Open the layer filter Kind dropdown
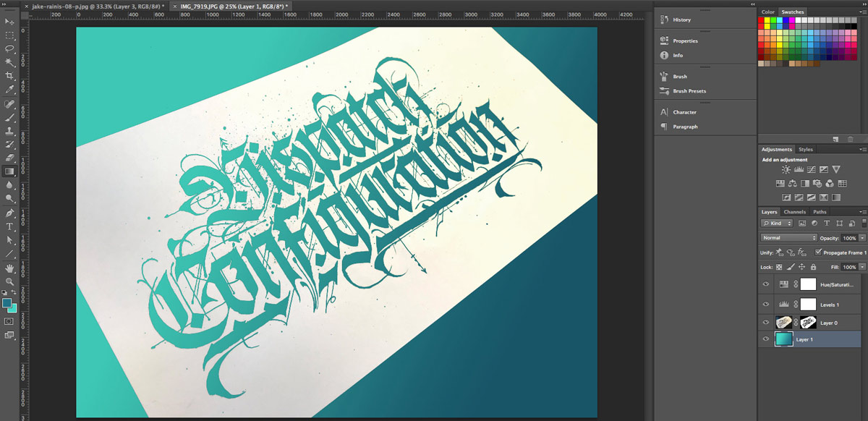This screenshot has width=868, height=421. (778, 224)
